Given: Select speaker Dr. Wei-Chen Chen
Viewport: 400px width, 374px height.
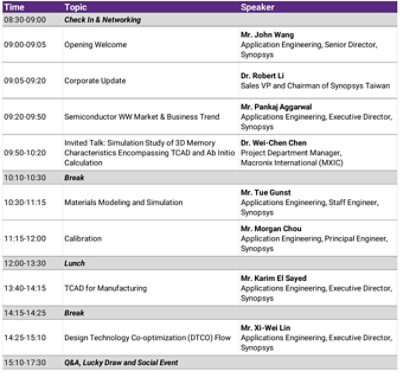Looking at the screenshot, I should (x=273, y=143).
